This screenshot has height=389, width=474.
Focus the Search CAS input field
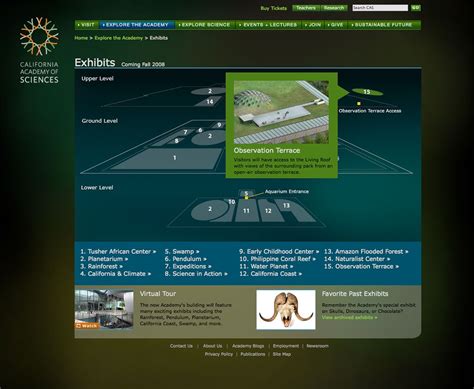(x=380, y=8)
